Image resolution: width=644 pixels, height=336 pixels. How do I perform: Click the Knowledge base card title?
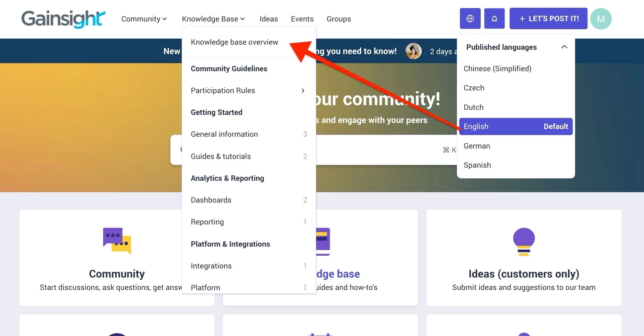point(338,274)
